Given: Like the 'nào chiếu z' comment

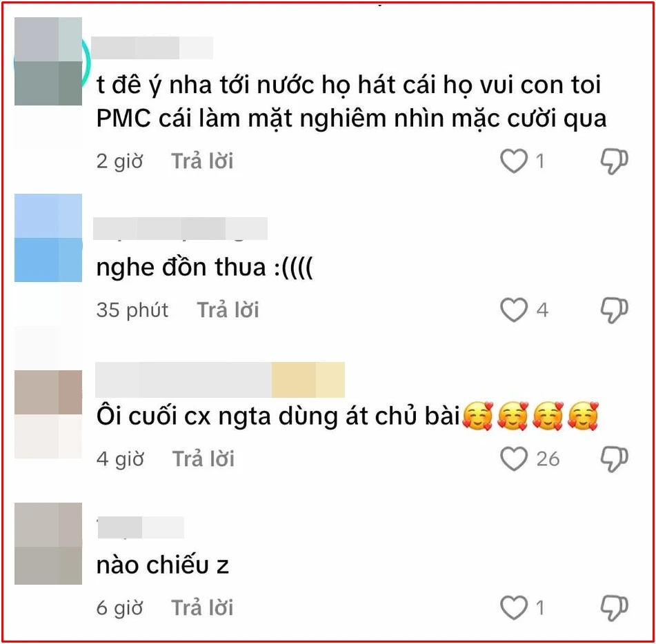Looking at the screenshot, I should point(514,607).
